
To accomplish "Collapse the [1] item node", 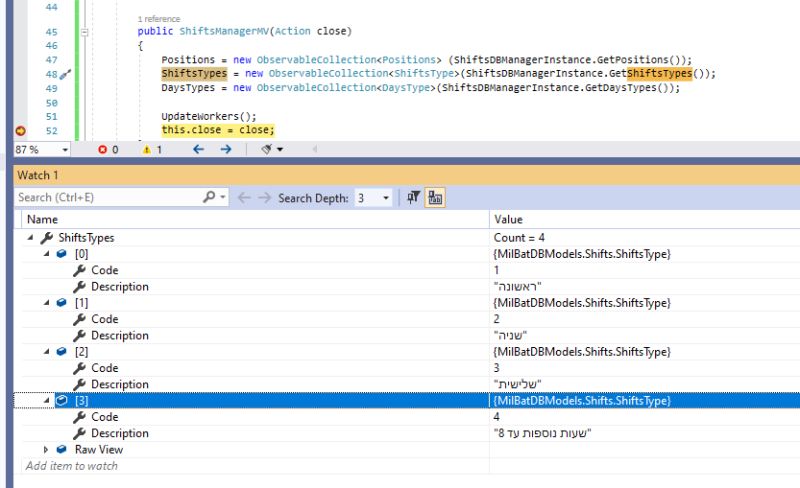I will [x=46, y=303].
